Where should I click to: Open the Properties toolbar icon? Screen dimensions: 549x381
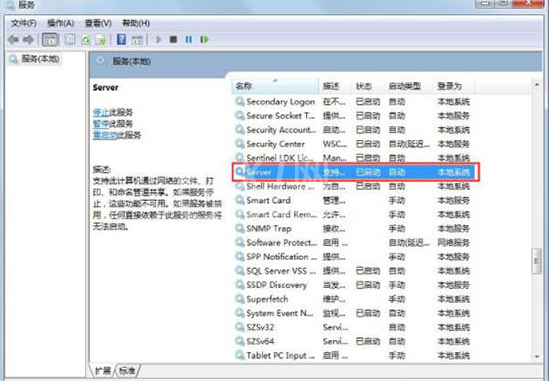click(70, 40)
